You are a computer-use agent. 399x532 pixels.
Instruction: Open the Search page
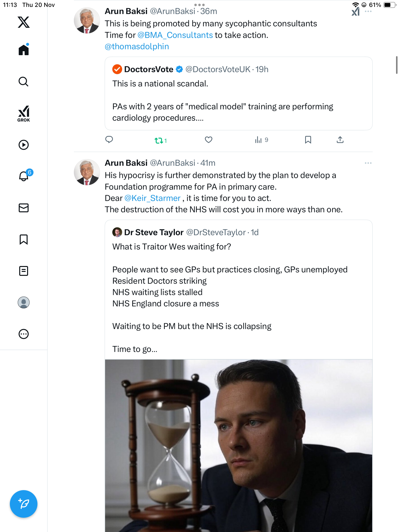click(x=24, y=82)
